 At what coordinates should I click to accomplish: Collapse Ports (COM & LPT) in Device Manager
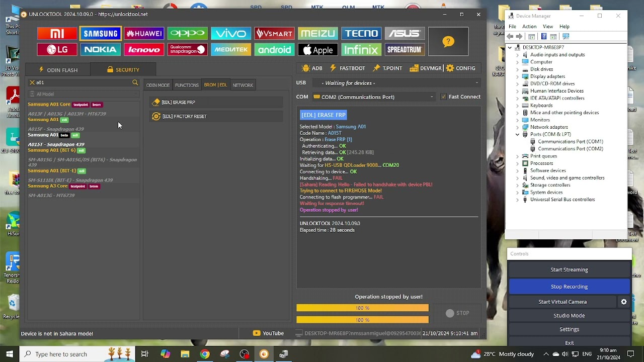(517, 134)
